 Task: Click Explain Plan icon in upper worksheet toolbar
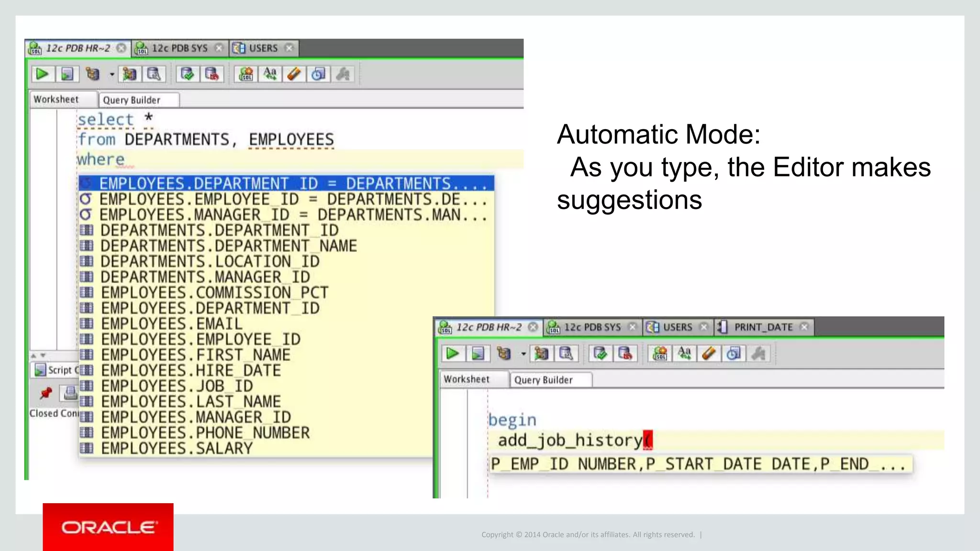coord(93,74)
